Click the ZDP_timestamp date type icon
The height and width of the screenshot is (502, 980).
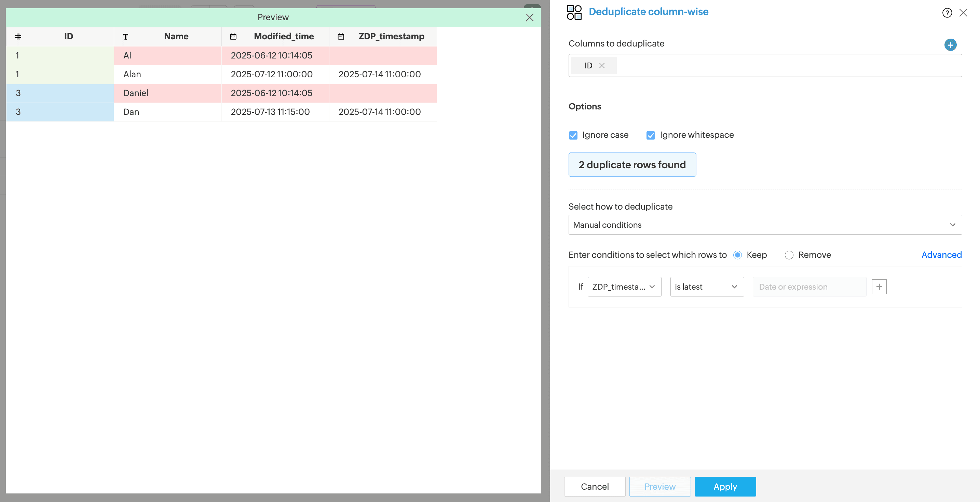click(341, 37)
